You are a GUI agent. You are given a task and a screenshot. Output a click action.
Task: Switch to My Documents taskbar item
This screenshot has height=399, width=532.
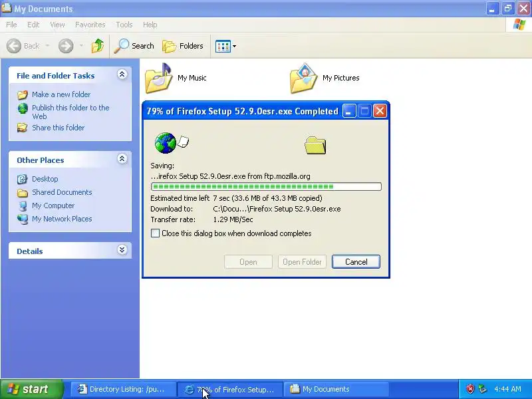(x=336, y=389)
